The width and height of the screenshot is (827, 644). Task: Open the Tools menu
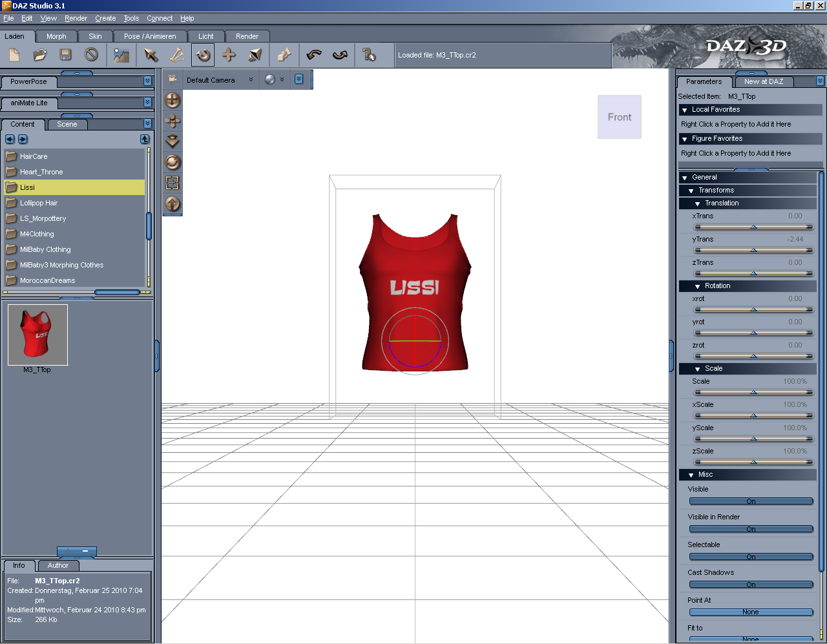pyautogui.click(x=131, y=18)
